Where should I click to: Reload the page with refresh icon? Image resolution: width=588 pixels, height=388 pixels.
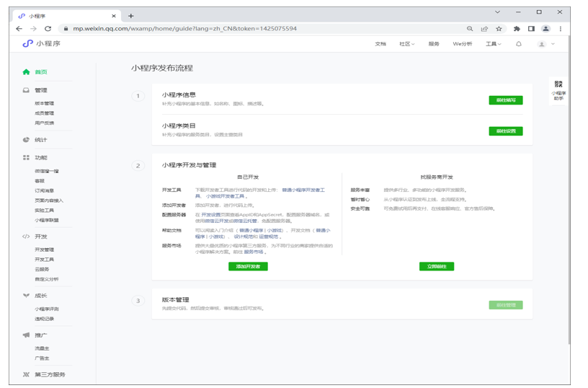48,29
